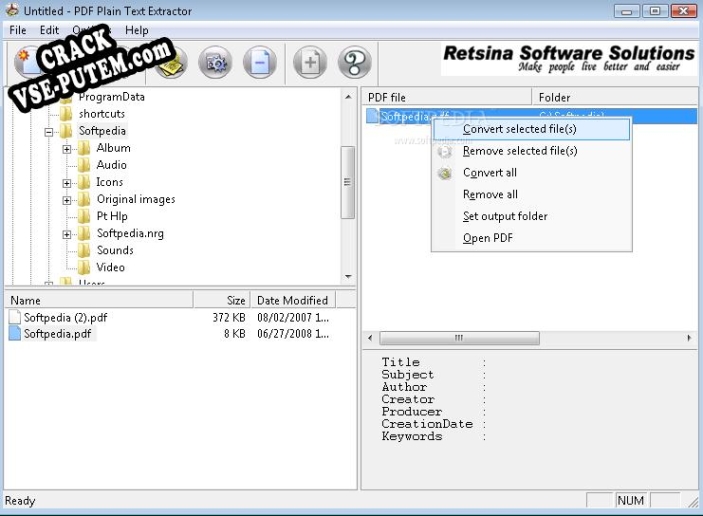
Task: Click the 8 KB size cell
Action: (235, 334)
